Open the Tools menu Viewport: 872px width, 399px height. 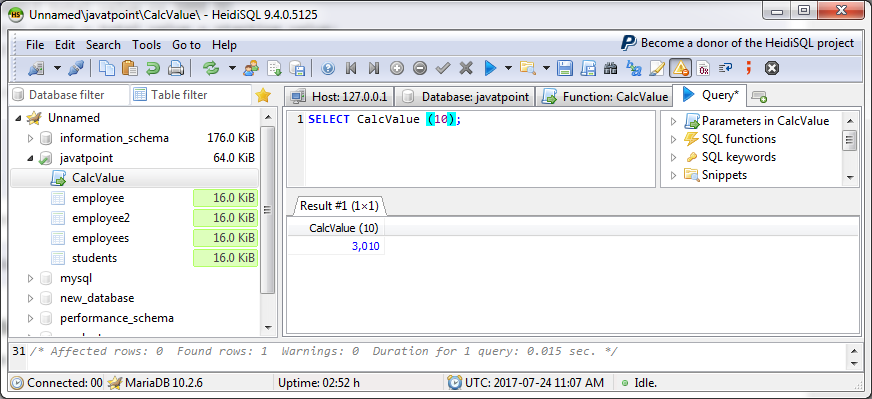click(x=146, y=45)
